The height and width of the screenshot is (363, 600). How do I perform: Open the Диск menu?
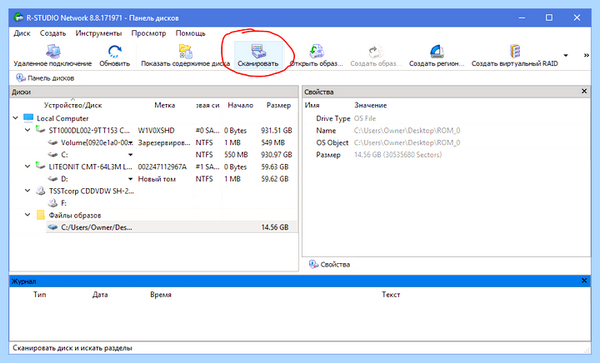point(22,33)
